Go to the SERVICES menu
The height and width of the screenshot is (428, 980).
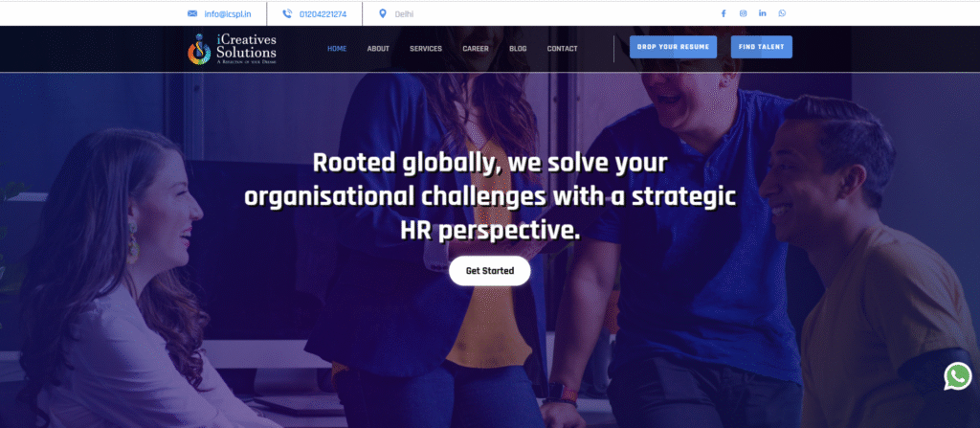coord(426,49)
